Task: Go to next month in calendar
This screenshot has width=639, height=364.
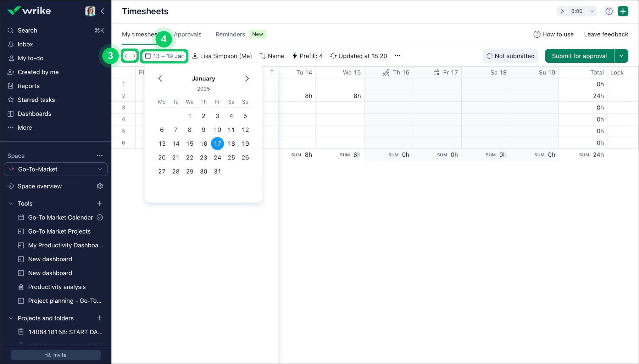Action: 247,79
